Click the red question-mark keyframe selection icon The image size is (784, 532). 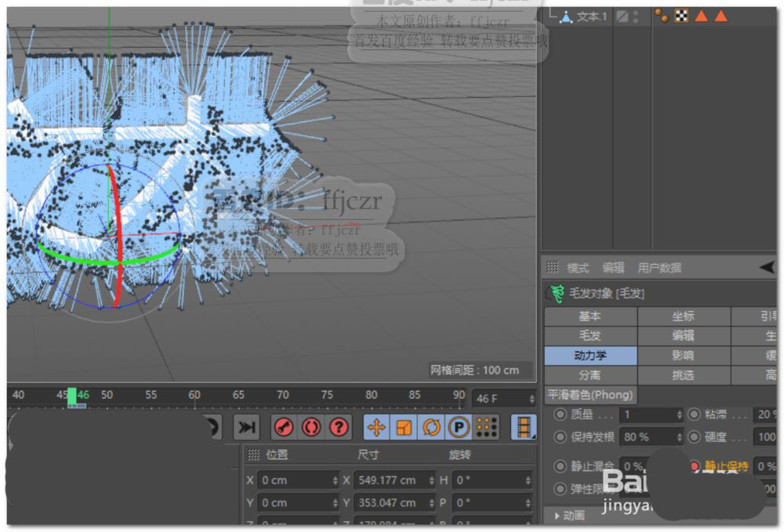339,428
